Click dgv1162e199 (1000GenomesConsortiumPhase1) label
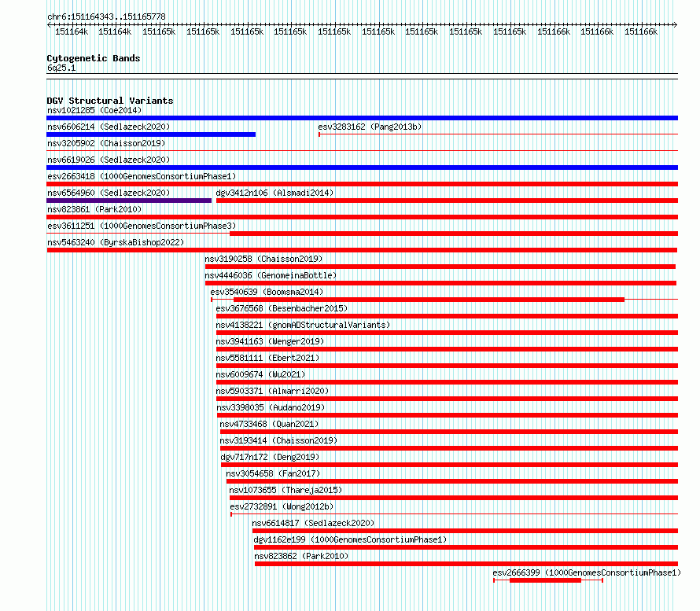The image size is (700, 611). (x=350, y=539)
